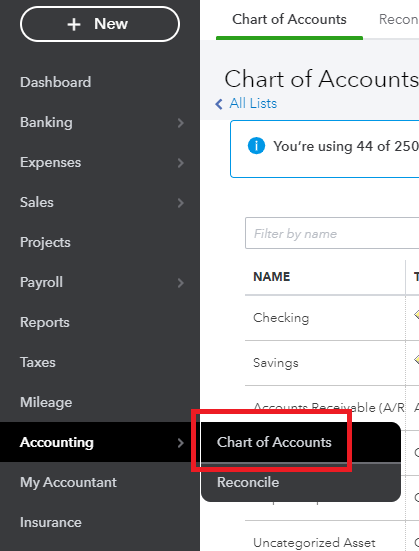419x551 pixels.
Task: Open My Accountant in the sidebar
Action: [x=68, y=482]
